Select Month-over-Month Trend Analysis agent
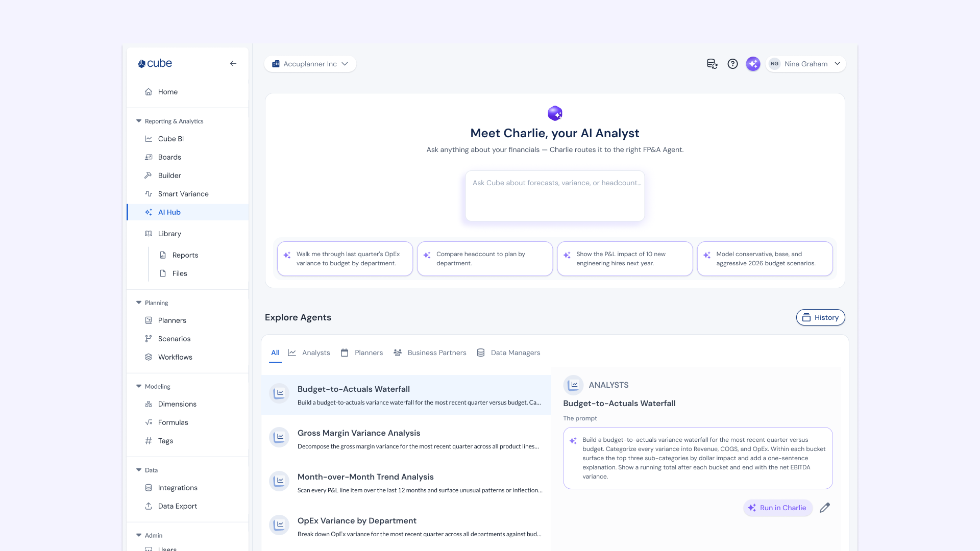 406,483
